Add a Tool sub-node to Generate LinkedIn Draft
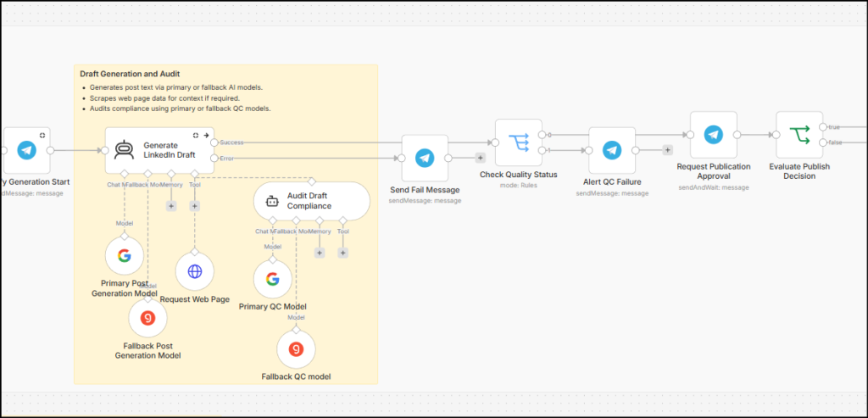868x418 pixels. (x=194, y=206)
